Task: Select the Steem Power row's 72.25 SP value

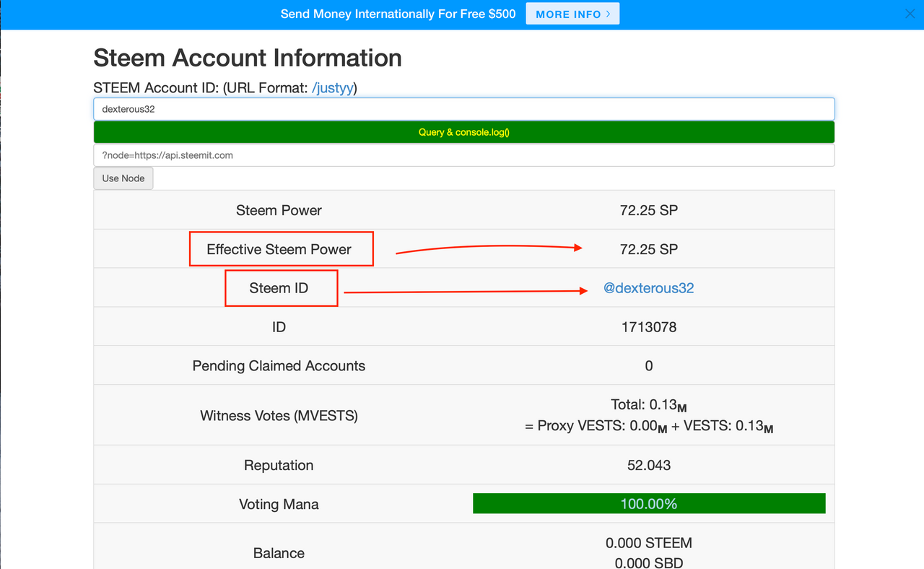Action: pos(649,210)
